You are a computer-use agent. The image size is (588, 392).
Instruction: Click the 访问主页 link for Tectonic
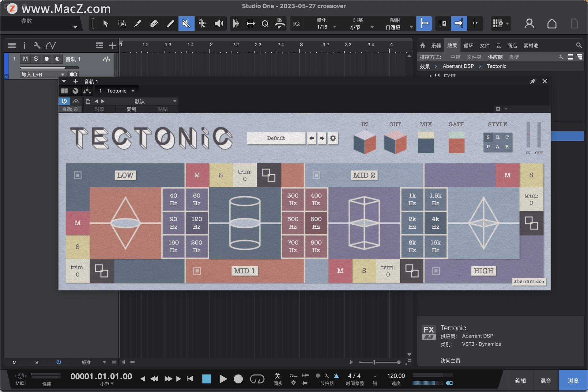pyautogui.click(x=450, y=361)
